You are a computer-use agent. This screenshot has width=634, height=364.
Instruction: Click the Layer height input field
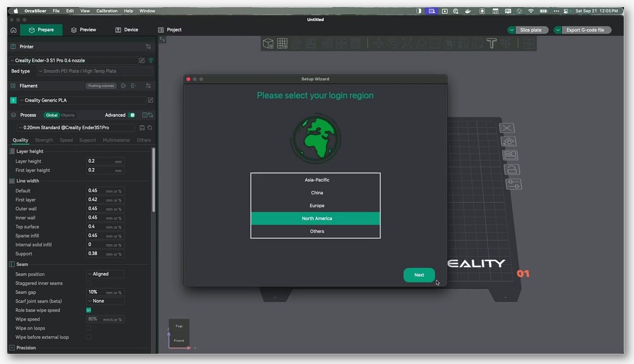click(105, 161)
